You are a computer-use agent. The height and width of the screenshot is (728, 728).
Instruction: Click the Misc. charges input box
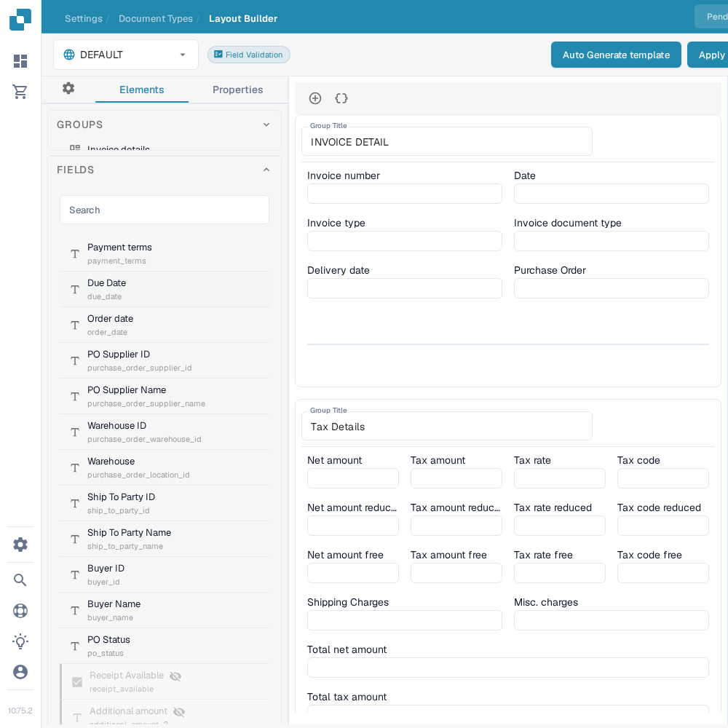click(611, 620)
